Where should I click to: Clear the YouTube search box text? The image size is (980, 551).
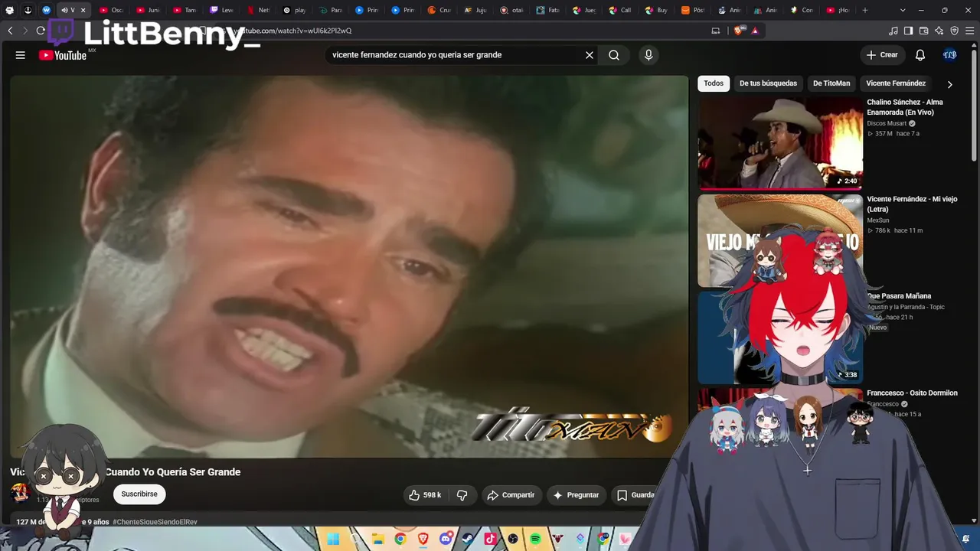pyautogui.click(x=590, y=55)
